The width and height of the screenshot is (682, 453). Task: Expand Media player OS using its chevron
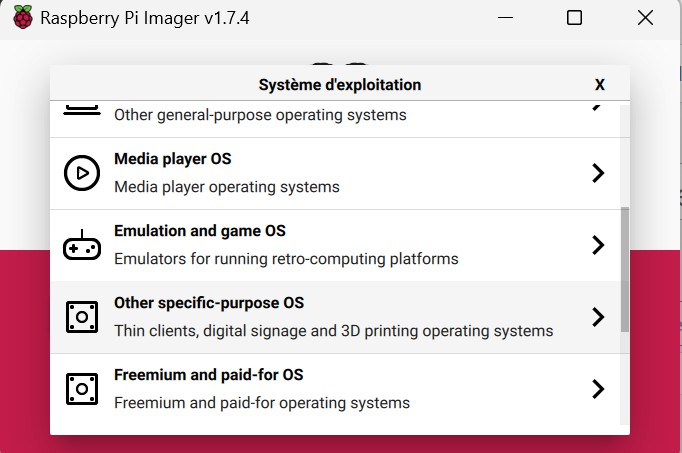(x=598, y=173)
